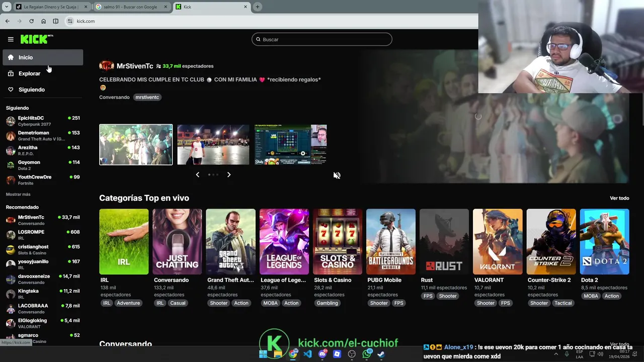This screenshot has height=362, width=644.
Task: Show the previous featured stream with left arrow
Action: 197,174
